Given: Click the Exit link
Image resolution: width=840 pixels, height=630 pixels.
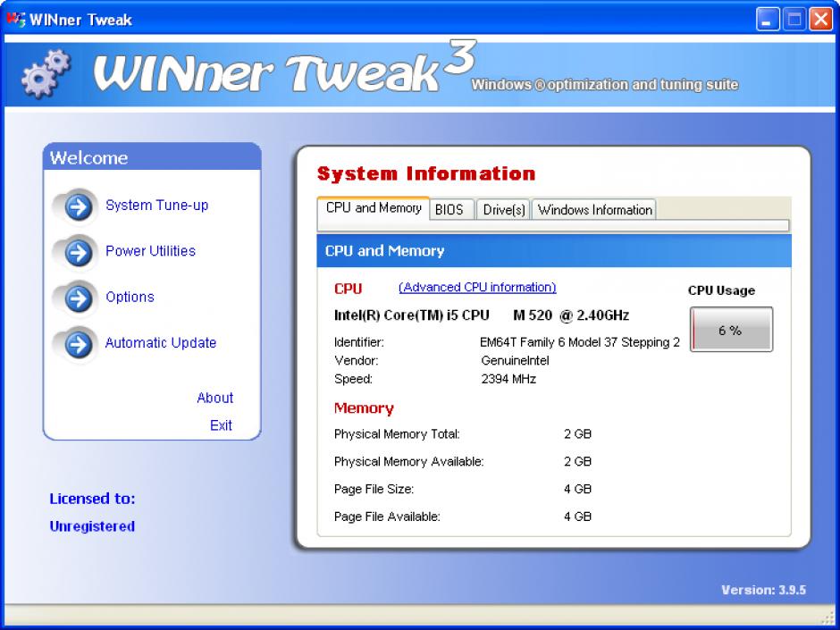Looking at the screenshot, I should [x=221, y=426].
